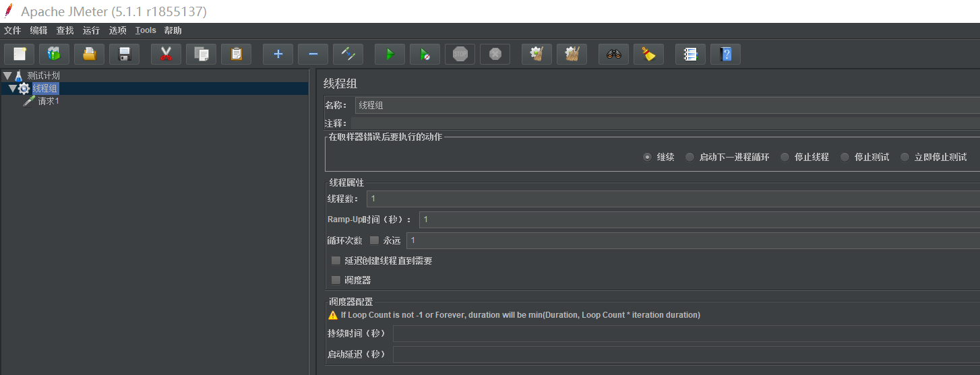Open Help with question mark icon
The height and width of the screenshot is (375, 980).
pyautogui.click(x=725, y=54)
